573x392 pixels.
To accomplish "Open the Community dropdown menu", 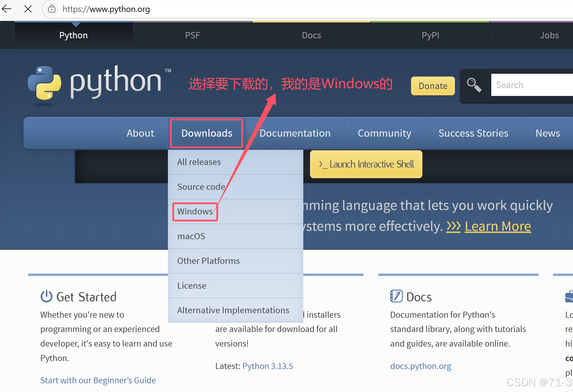I will coord(384,133).
